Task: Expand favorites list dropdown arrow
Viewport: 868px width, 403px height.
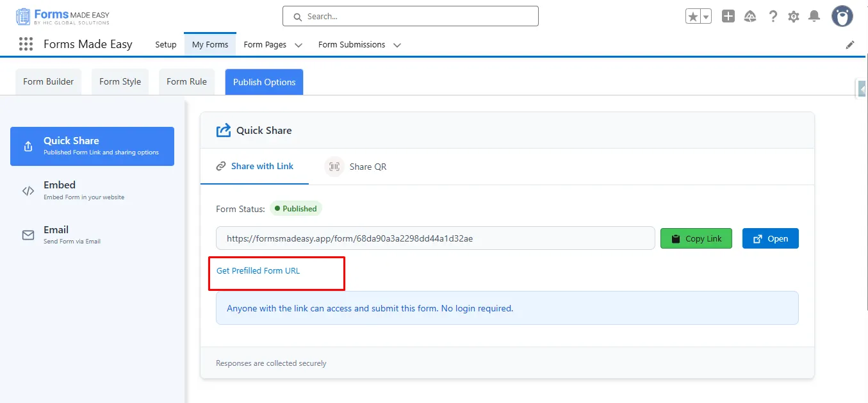Action: pos(706,17)
